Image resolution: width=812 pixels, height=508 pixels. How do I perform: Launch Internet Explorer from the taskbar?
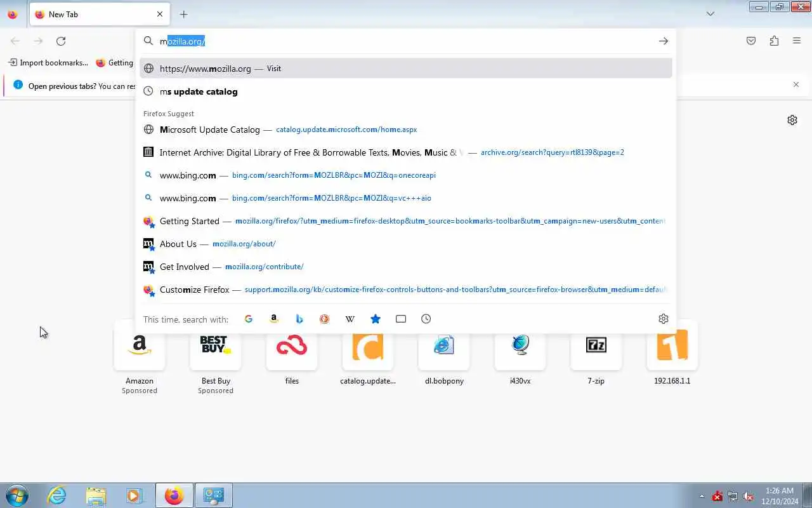[57, 495]
